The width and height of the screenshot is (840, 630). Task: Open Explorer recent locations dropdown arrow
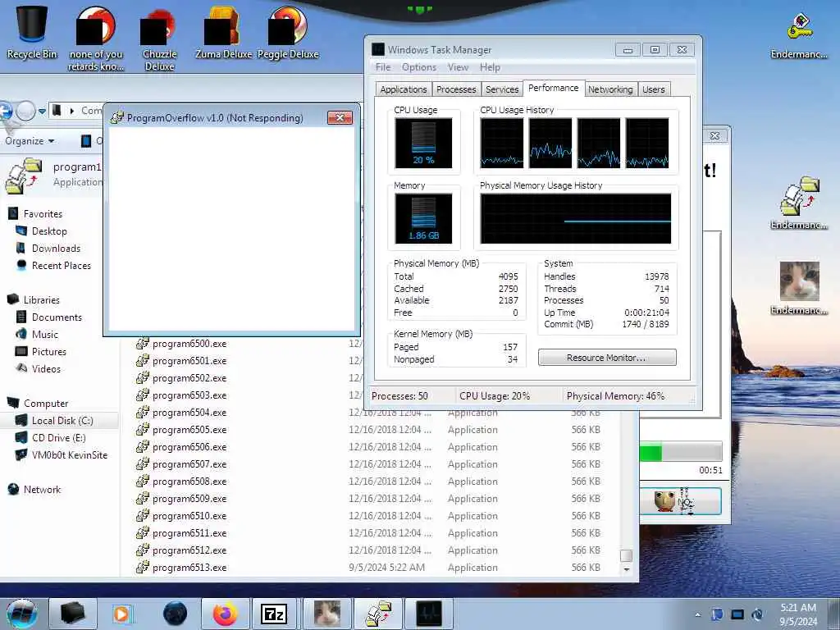42,112
